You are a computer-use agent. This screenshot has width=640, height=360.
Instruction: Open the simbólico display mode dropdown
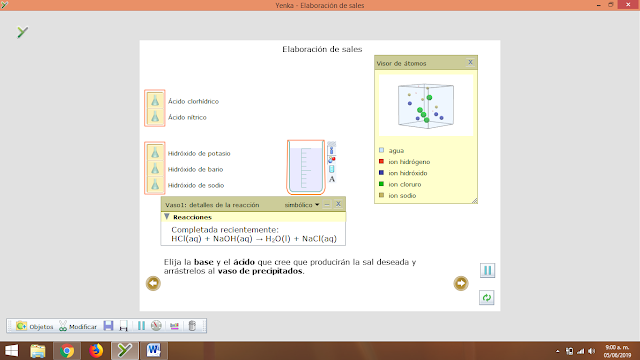tap(302, 205)
